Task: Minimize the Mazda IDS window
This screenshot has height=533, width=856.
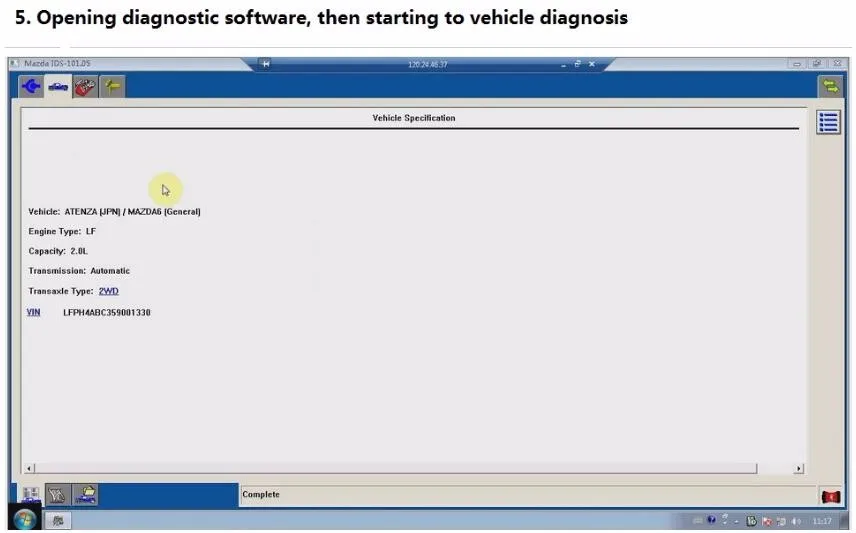Action: 796,64
